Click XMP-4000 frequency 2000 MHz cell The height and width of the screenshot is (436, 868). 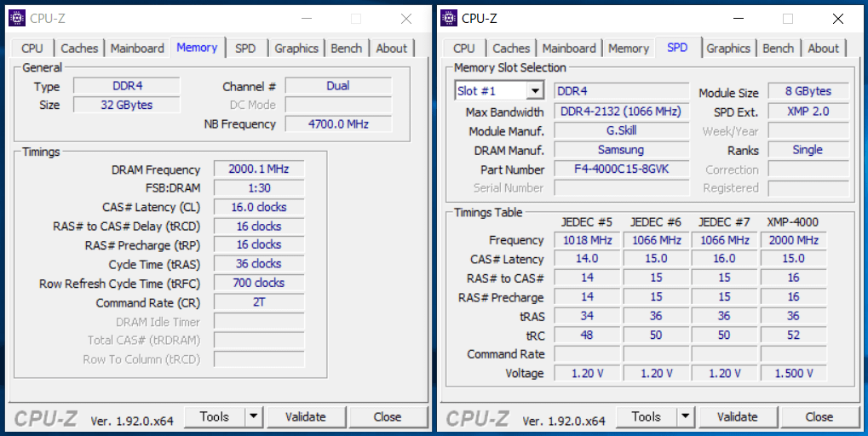click(793, 240)
